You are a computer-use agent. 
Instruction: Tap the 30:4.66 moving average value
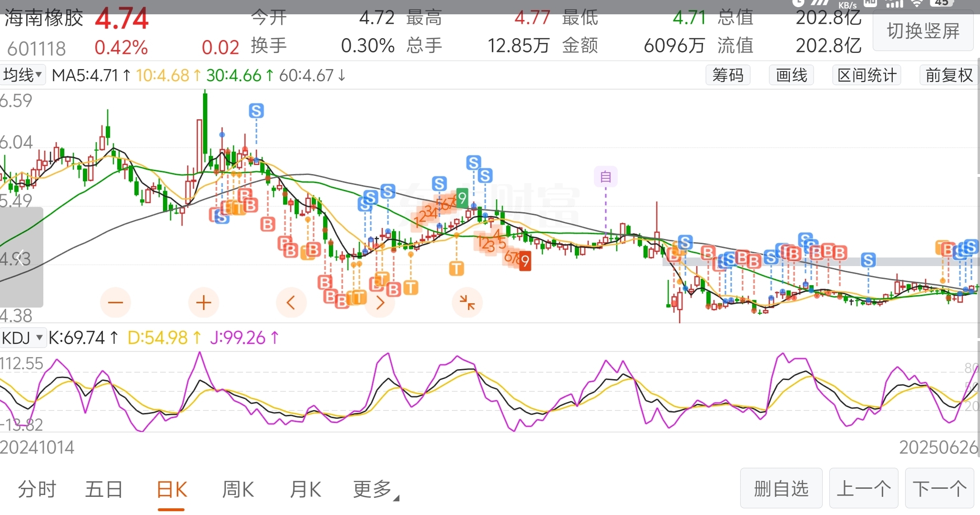(x=240, y=75)
